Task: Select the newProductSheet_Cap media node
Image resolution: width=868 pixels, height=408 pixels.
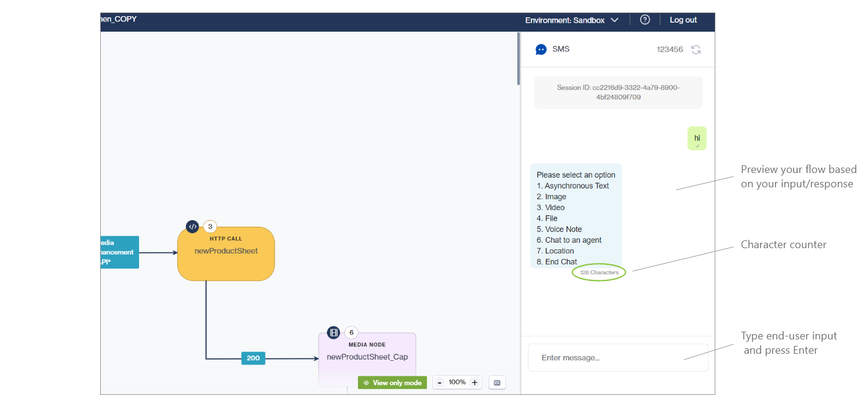Action: coord(367,358)
